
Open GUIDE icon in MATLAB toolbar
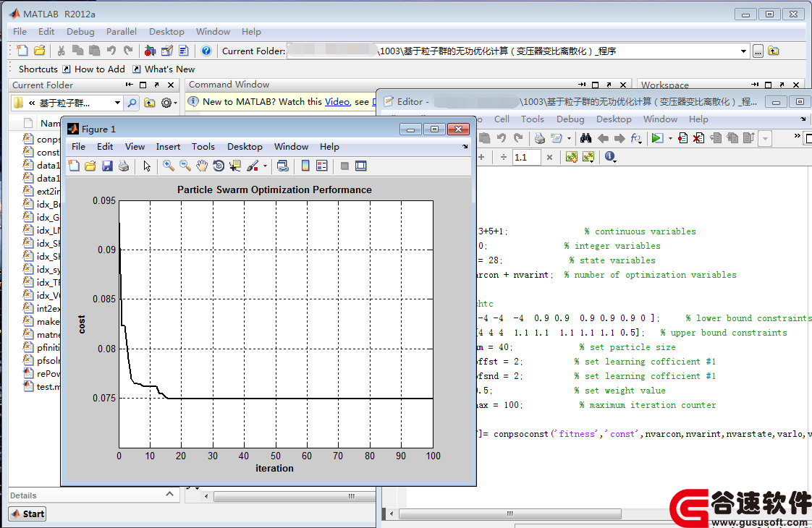166,51
